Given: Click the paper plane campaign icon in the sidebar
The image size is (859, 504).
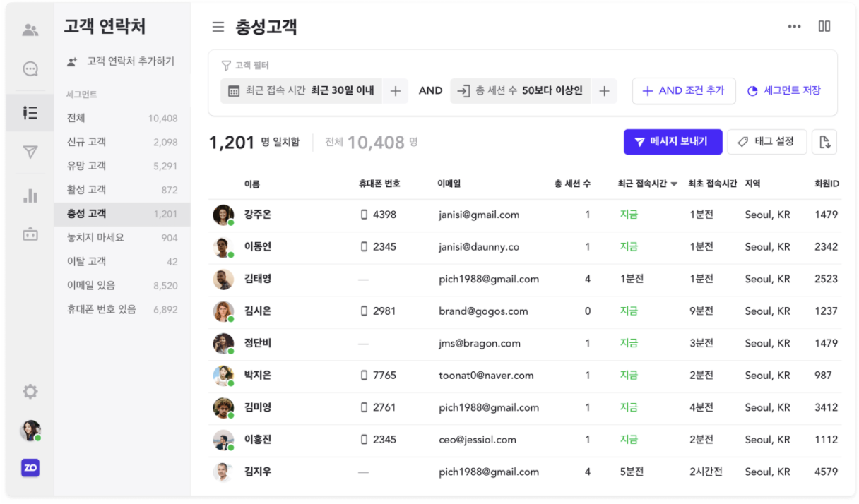Looking at the screenshot, I should click(x=30, y=152).
